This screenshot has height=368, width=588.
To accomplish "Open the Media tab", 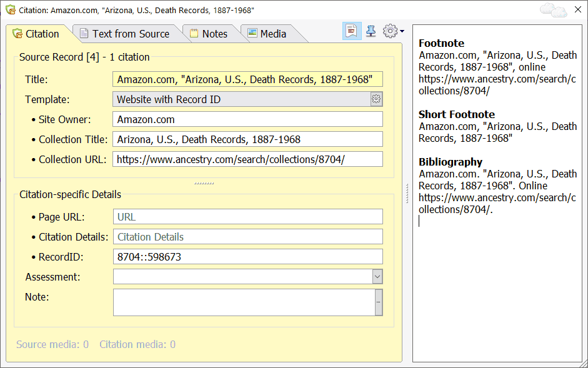I will (267, 34).
